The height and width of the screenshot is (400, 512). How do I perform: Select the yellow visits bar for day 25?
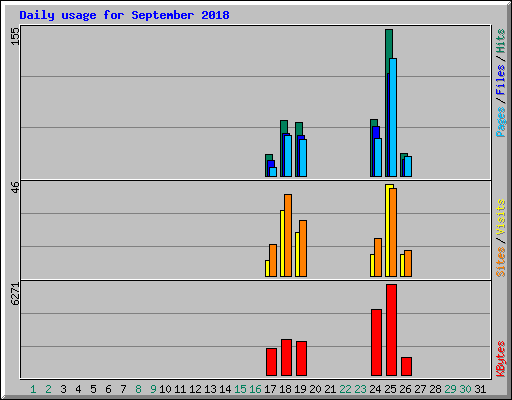[x=388, y=230]
